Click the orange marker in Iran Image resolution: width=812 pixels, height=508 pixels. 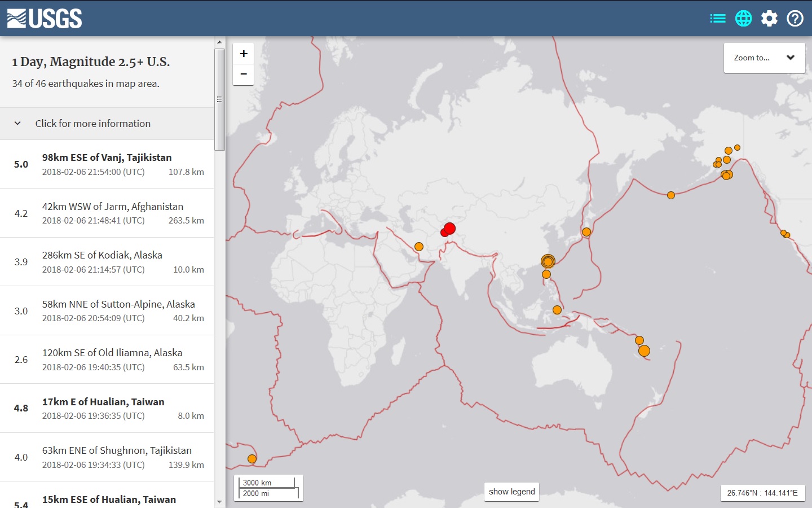[x=419, y=247]
